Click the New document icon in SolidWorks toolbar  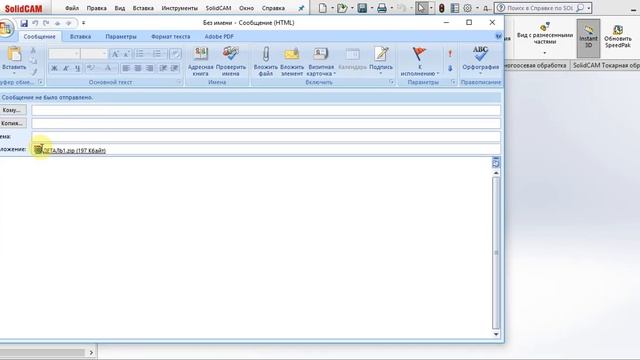pyautogui.click(x=323, y=8)
